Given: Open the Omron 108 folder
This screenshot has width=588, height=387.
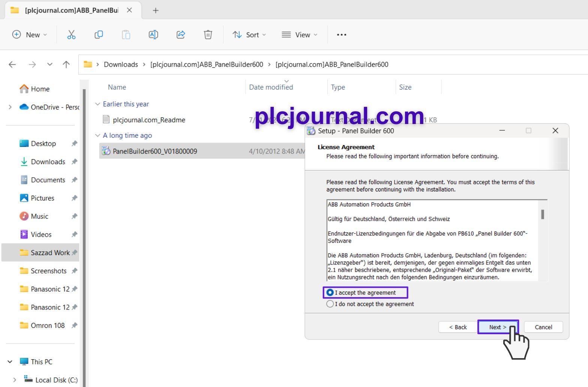Looking at the screenshot, I should point(48,325).
